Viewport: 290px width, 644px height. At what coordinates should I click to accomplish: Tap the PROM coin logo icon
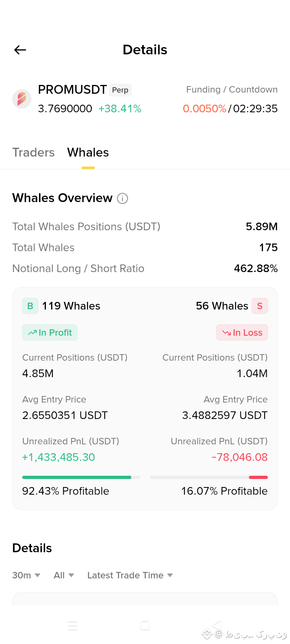click(22, 99)
